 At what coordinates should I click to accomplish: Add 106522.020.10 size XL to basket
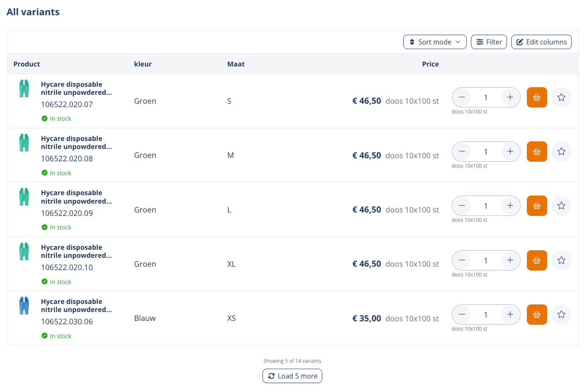537,260
